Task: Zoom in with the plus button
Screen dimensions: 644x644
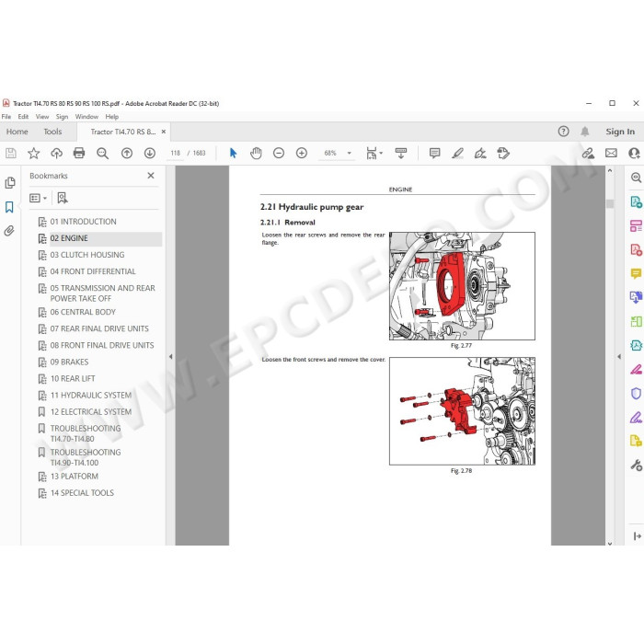Action: tap(302, 154)
